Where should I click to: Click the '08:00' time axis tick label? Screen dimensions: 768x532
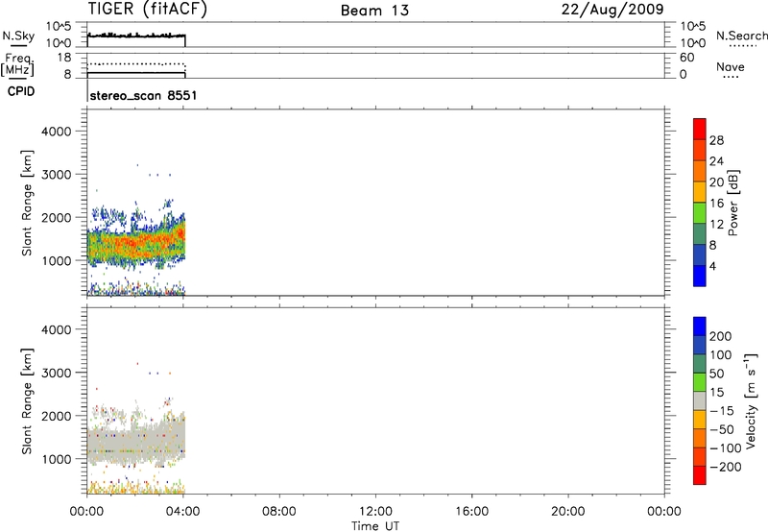pos(279,512)
